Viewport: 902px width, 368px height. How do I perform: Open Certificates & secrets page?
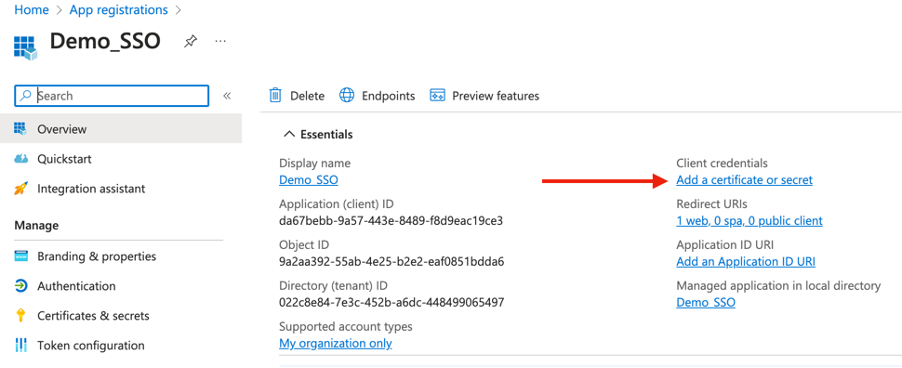tap(93, 316)
